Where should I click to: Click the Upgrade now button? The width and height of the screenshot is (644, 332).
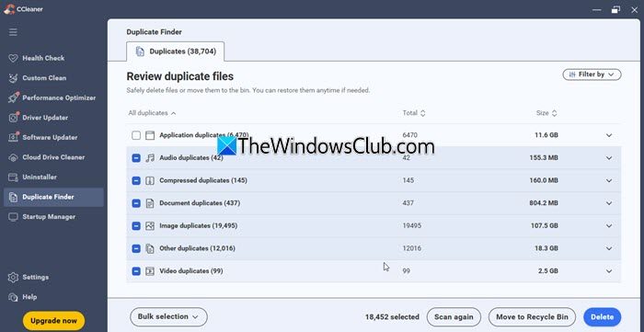(53, 321)
